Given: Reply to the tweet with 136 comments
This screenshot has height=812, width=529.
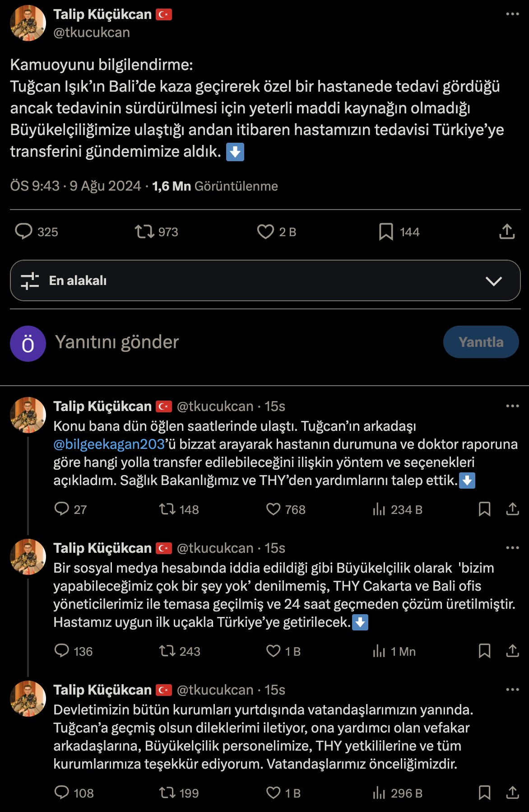Looking at the screenshot, I should click(62, 651).
